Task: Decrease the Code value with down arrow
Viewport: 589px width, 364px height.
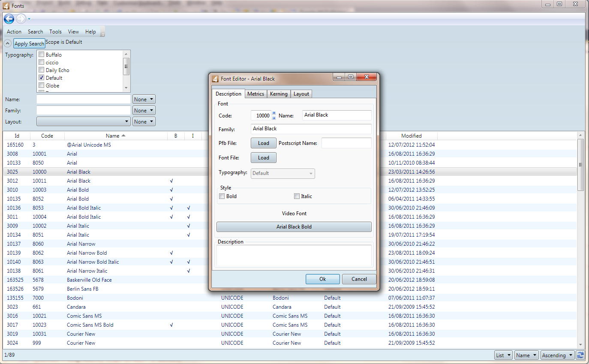Action: pos(274,118)
